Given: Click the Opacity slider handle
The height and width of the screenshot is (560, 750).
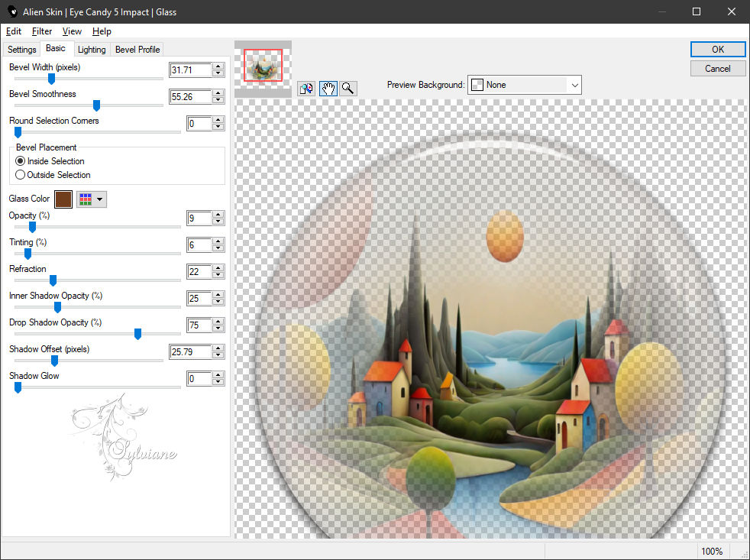Looking at the screenshot, I should (x=32, y=227).
